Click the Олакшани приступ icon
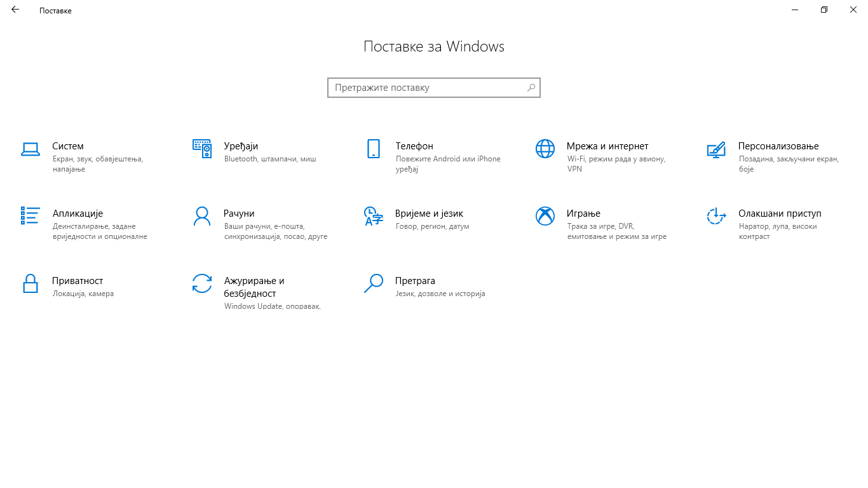Image resolution: width=868 pixels, height=488 pixels. (x=716, y=216)
